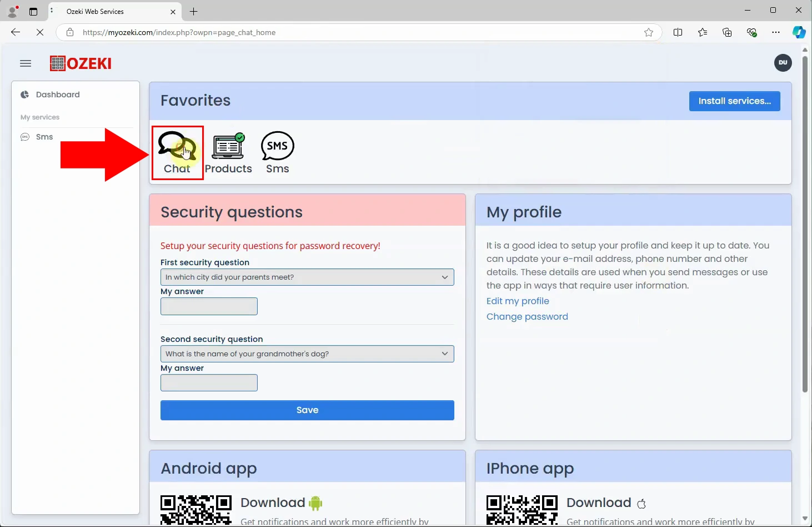The height and width of the screenshot is (527, 812).
Task: Click the My services sidebar label
Action: tap(40, 117)
